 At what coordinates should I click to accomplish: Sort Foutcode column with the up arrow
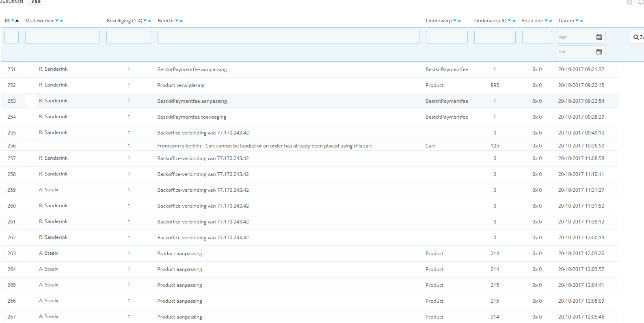click(x=551, y=21)
